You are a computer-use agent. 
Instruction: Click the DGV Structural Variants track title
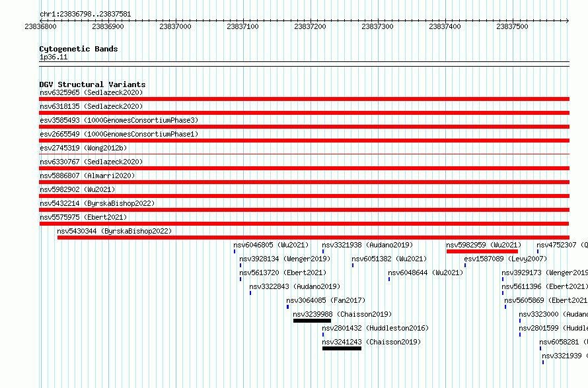92,84
